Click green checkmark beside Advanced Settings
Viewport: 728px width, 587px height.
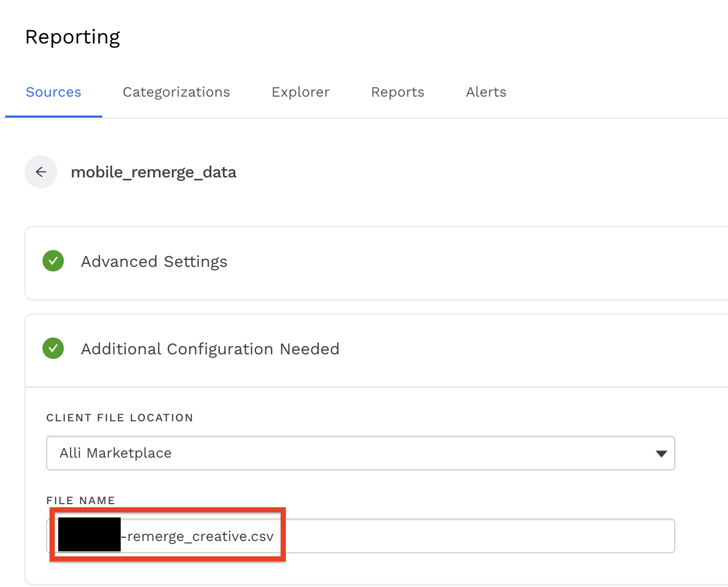pos(53,261)
